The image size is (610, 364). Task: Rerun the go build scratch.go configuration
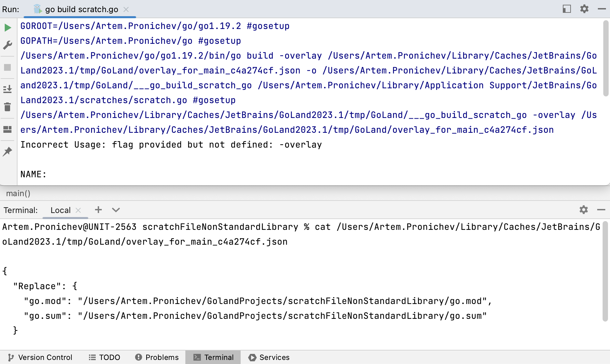point(7,27)
